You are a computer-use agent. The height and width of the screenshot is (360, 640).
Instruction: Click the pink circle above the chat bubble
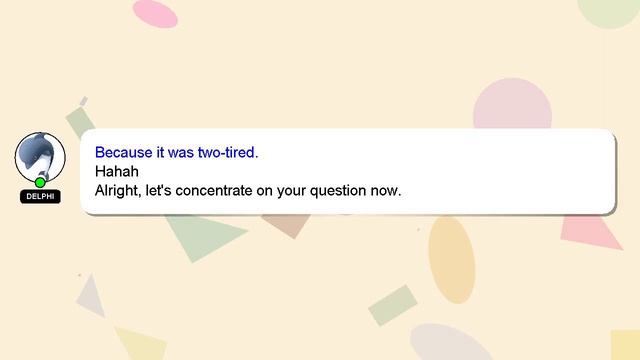512,104
